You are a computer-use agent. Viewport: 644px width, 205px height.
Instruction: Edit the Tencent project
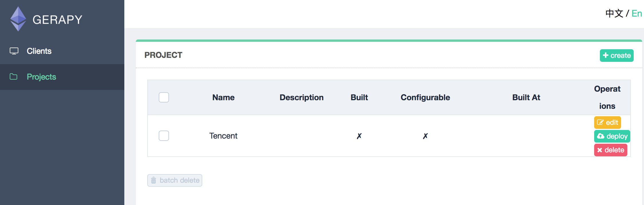click(x=607, y=123)
